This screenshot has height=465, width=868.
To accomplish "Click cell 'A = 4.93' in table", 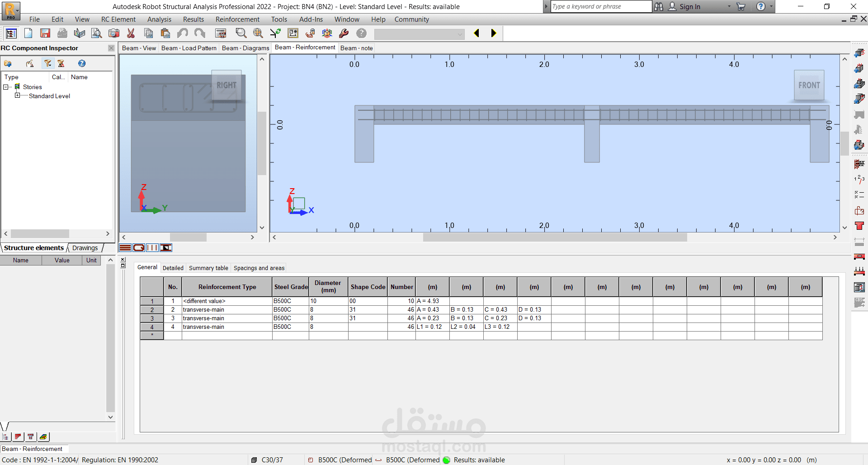I will 432,301.
